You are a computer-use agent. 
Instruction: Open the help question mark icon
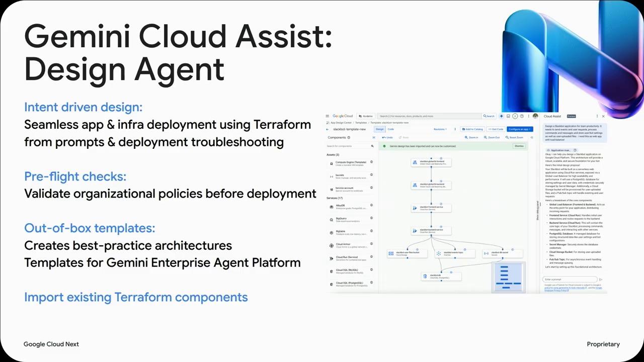pyautogui.click(x=522, y=116)
